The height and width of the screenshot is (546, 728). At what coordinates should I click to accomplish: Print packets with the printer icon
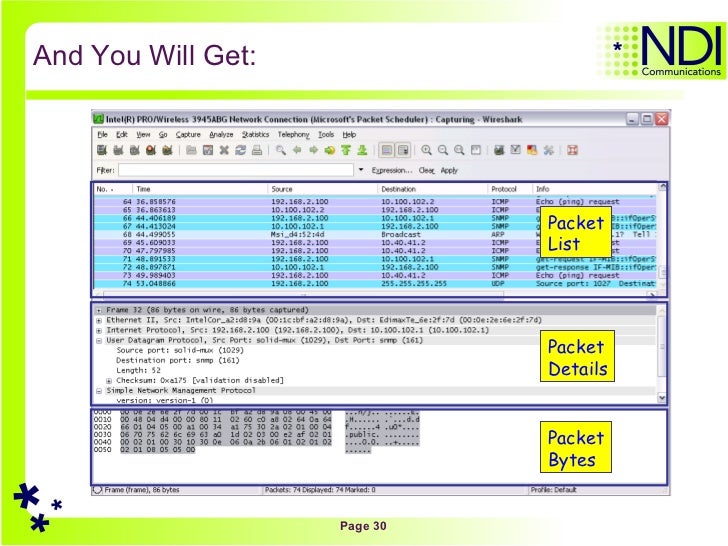point(257,150)
